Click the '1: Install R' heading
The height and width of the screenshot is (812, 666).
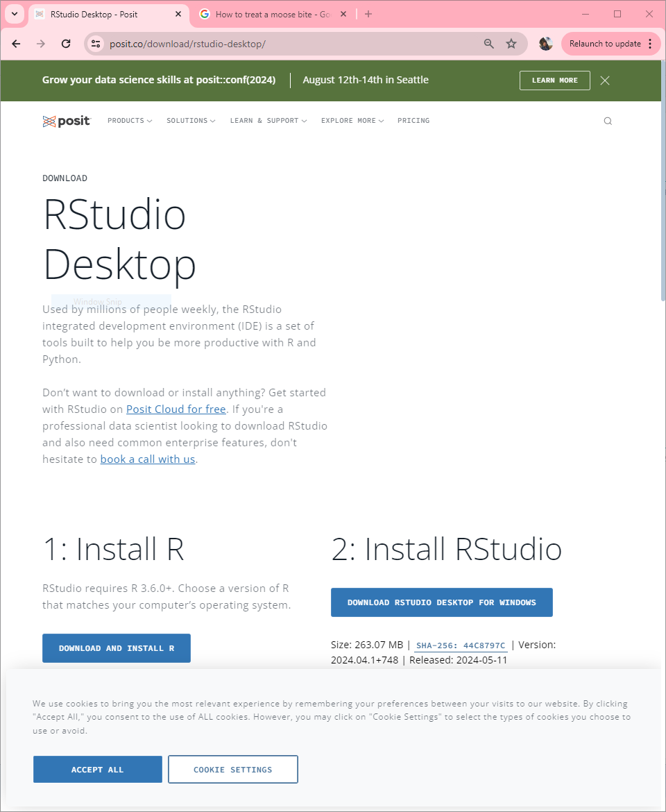pos(113,549)
